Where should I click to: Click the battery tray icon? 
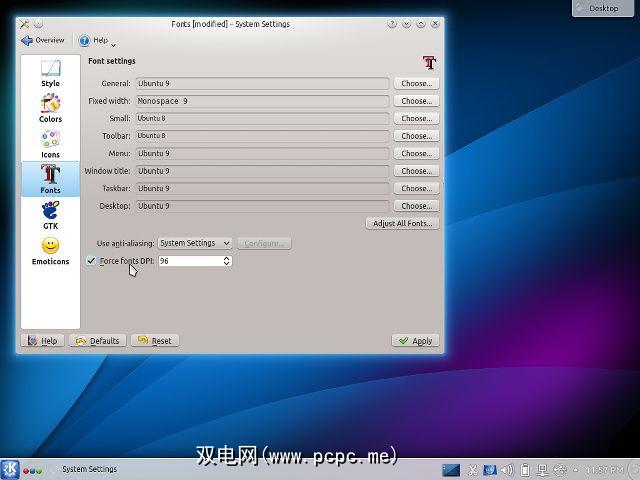point(525,470)
